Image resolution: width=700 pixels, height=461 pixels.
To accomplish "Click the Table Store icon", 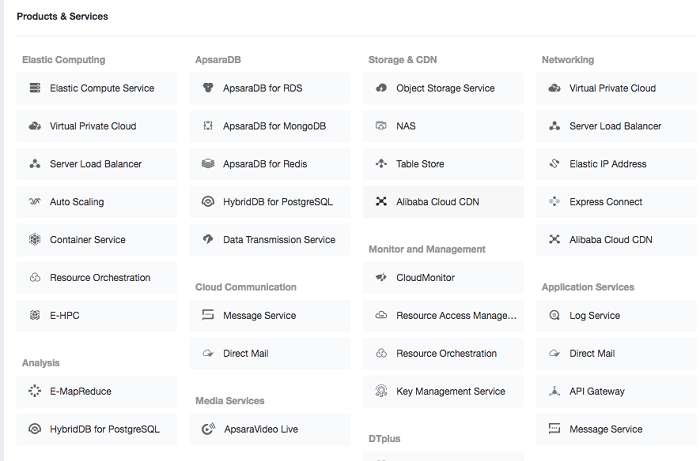I will (x=381, y=164).
